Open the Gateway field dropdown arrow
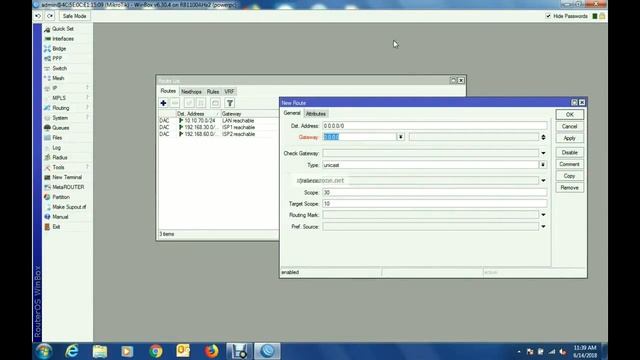This screenshot has height=360, width=640. coord(401,137)
